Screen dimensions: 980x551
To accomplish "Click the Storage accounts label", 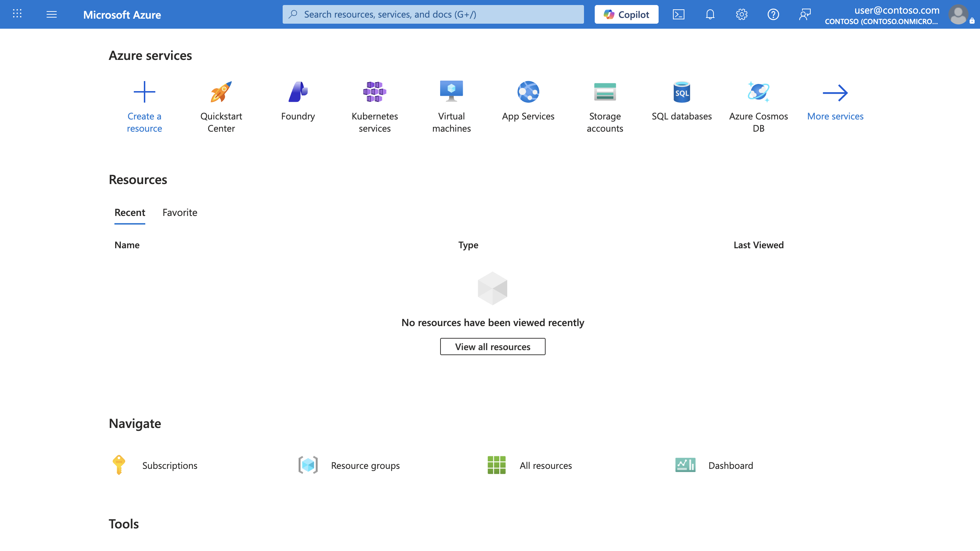I will [x=605, y=122].
